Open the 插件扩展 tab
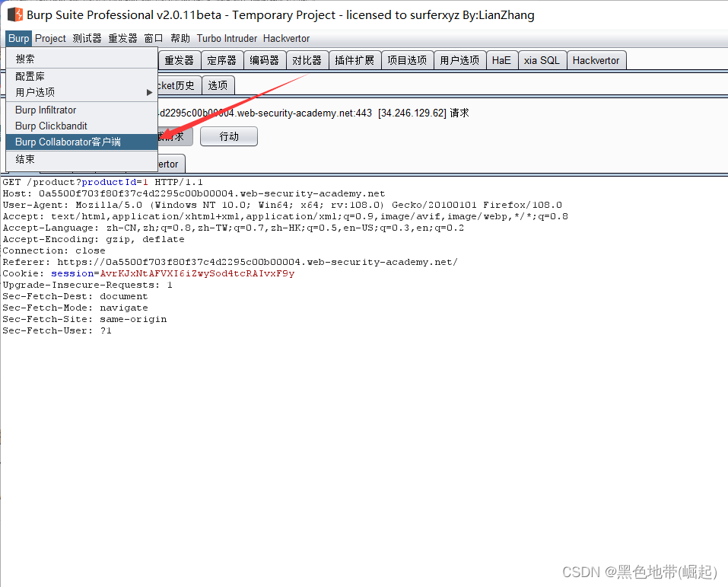Viewport: 728px width, 587px height. (354, 60)
